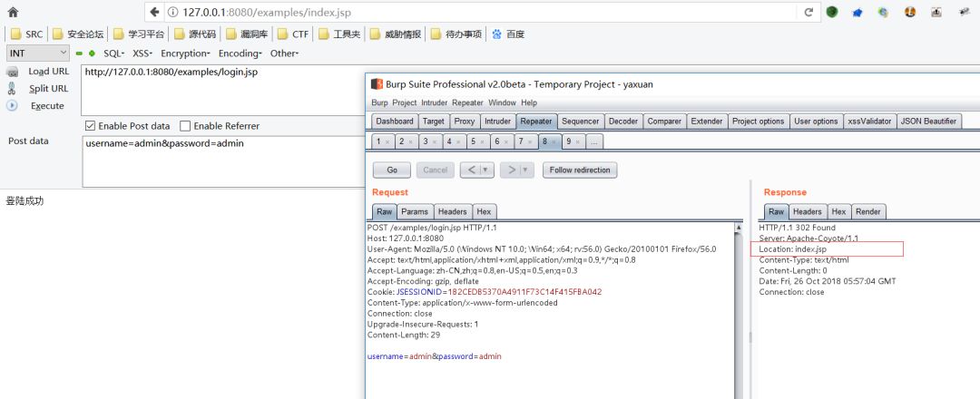Send request with Go button
Viewport: 980px width, 399px height.
click(x=392, y=170)
